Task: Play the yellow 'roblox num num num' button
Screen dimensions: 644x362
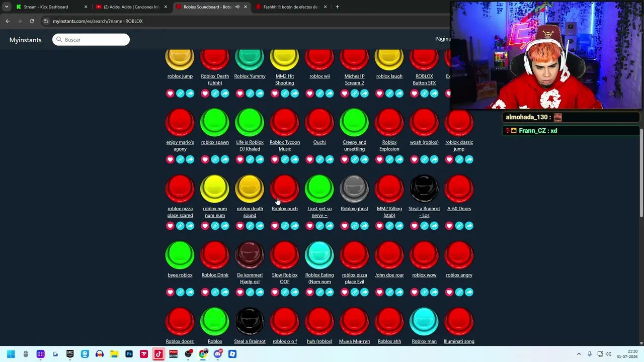Action: point(215,189)
